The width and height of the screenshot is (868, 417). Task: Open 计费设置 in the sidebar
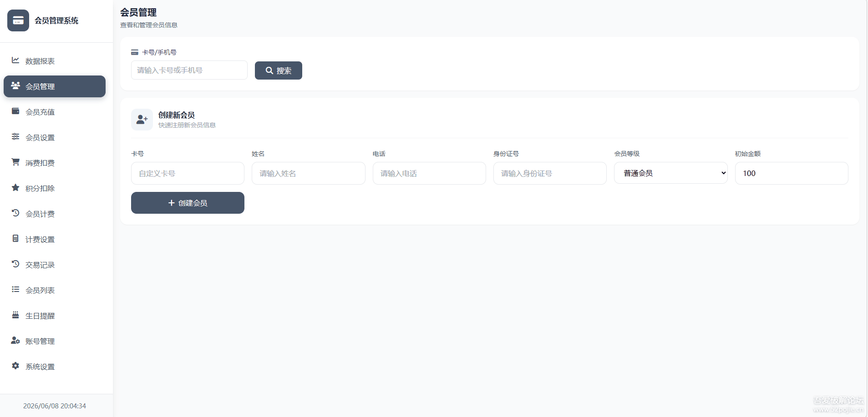[x=55, y=239]
